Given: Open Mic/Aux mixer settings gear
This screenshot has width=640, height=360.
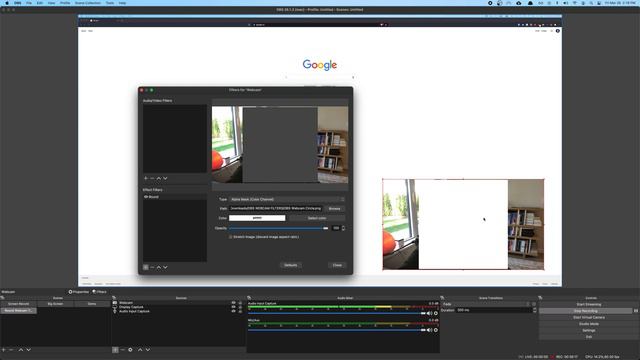Looking at the screenshot, I should pos(436,330).
